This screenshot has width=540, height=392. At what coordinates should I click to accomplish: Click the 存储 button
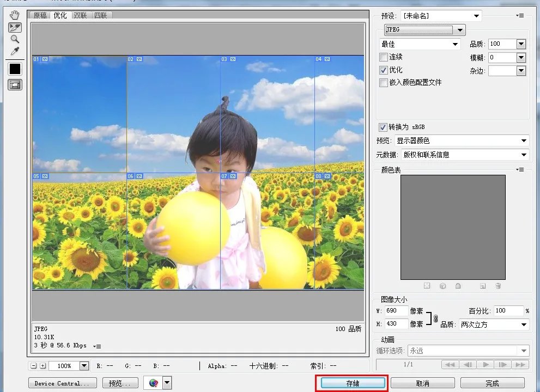click(353, 383)
